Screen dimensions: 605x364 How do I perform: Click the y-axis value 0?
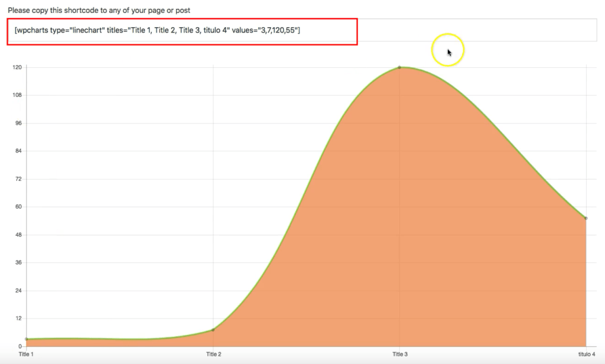point(20,347)
